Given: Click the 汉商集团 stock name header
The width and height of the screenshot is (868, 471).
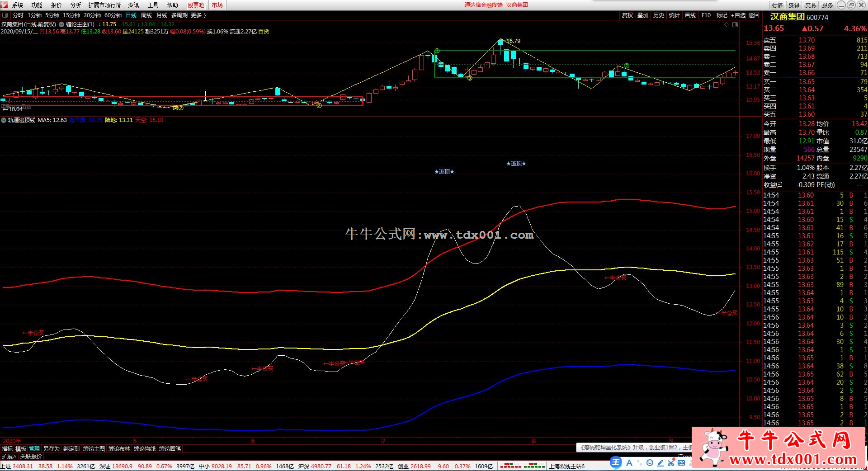Looking at the screenshot, I should [788, 17].
